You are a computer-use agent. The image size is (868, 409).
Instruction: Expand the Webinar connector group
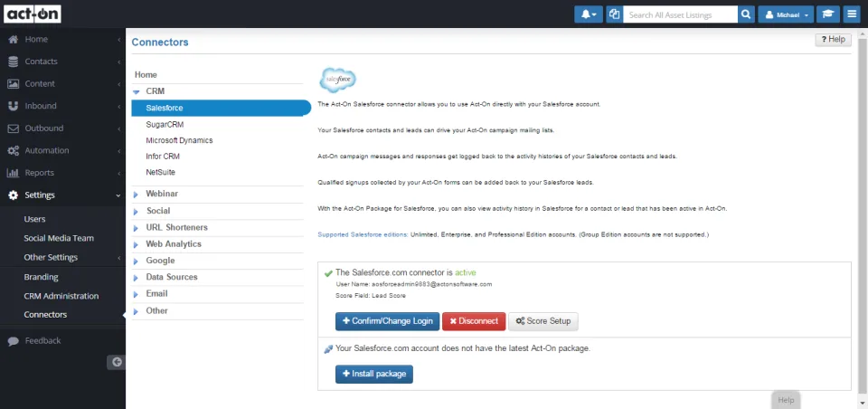(x=162, y=194)
